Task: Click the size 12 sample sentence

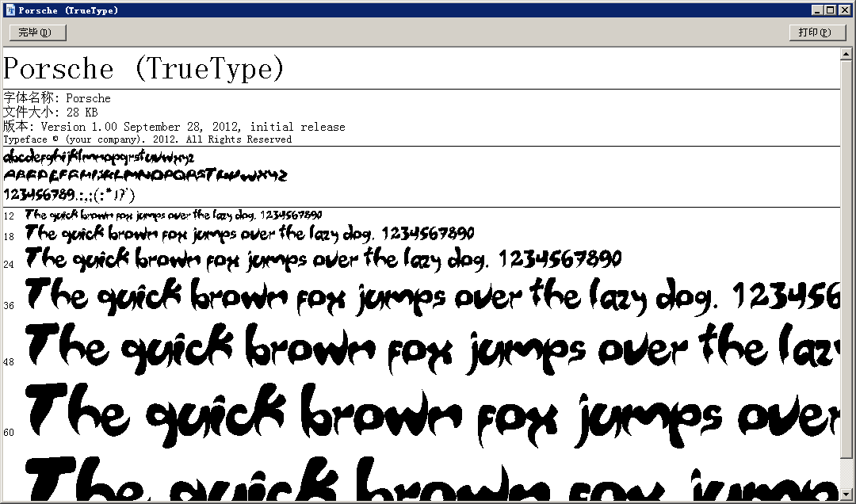Action: pos(174,215)
